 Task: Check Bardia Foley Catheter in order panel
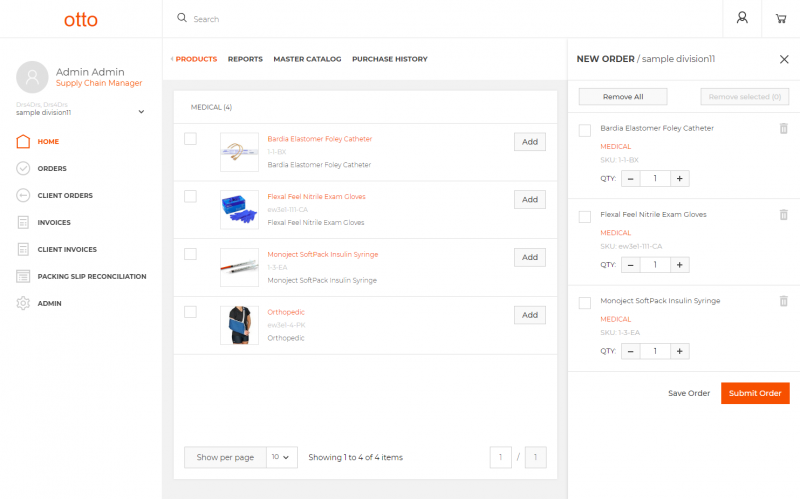tap(585, 130)
